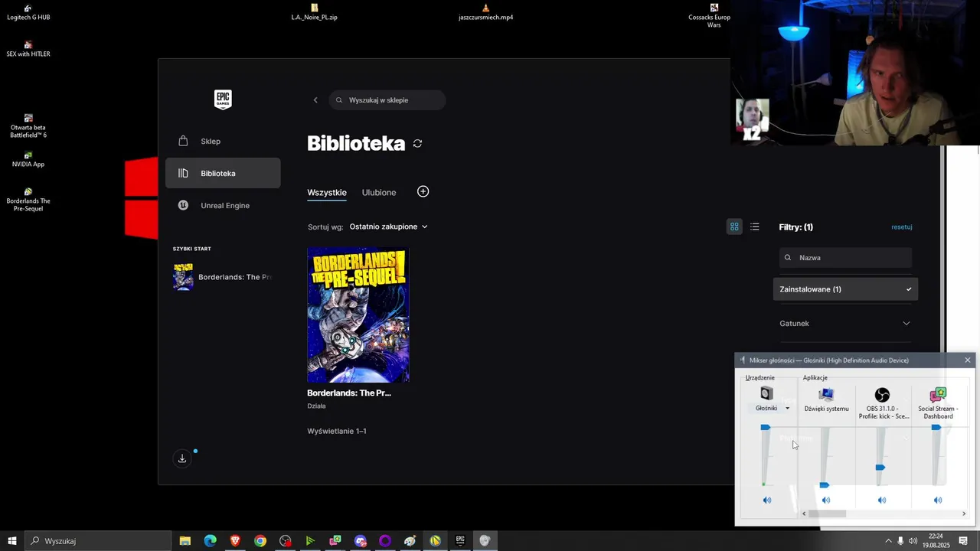Expand the Gatunek filter section
This screenshot has height=551, width=980.
pyautogui.click(x=845, y=323)
